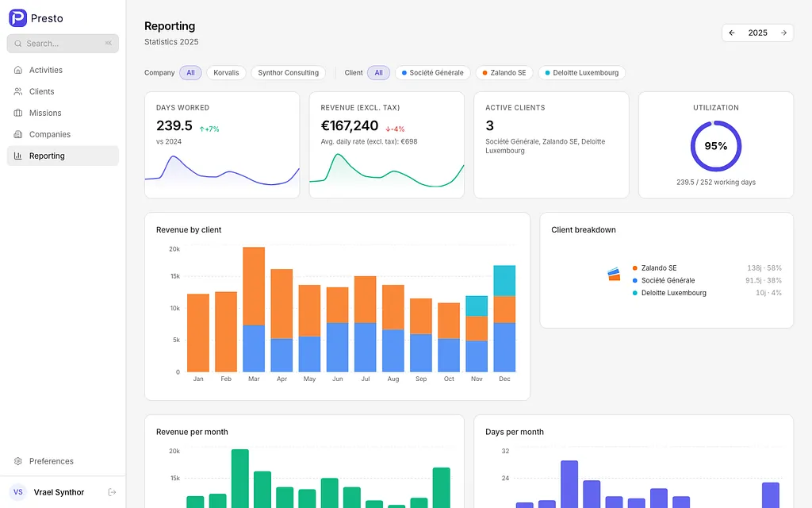Image resolution: width=812 pixels, height=508 pixels.
Task: Click the Revenue sparkline chart
Action: coord(387,170)
